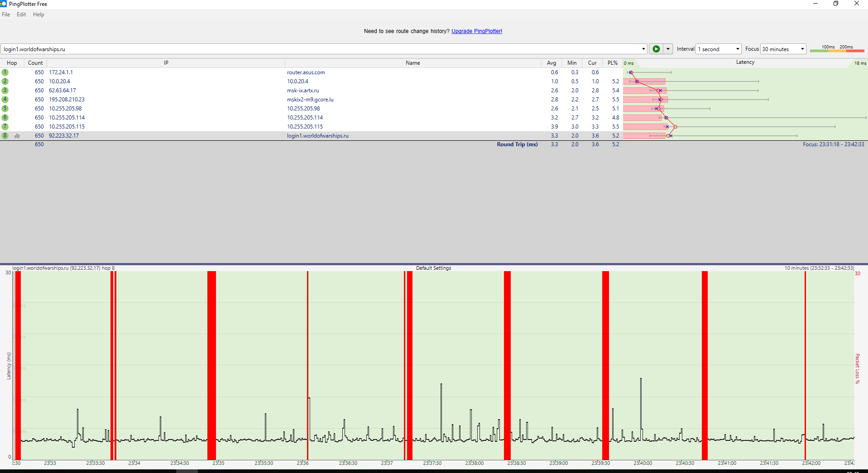Restore down the PingPlotter window
Image resolution: width=868 pixels, height=473 pixels.
pyautogui.click(x=836, y=4)
